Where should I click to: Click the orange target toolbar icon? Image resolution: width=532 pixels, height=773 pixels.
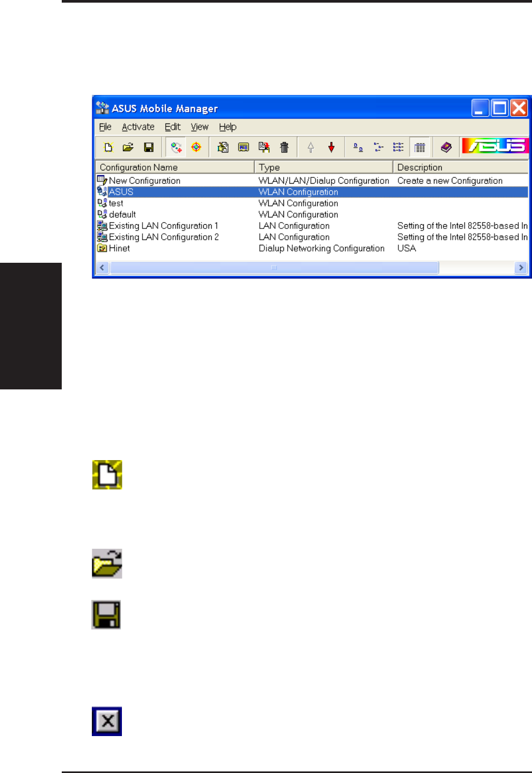point(196,147)
